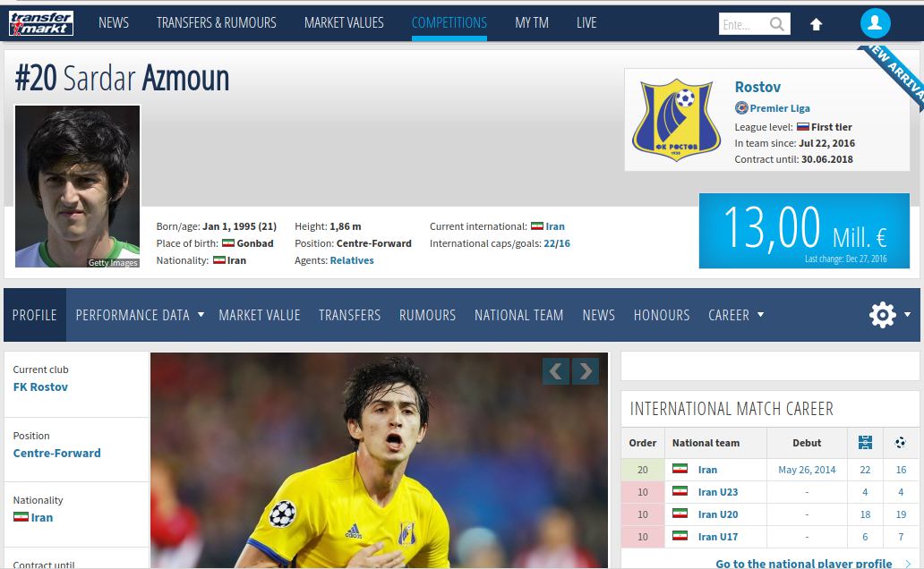Switch to the Rumours tab
The image size is (924, 569).
pos(427,315)
